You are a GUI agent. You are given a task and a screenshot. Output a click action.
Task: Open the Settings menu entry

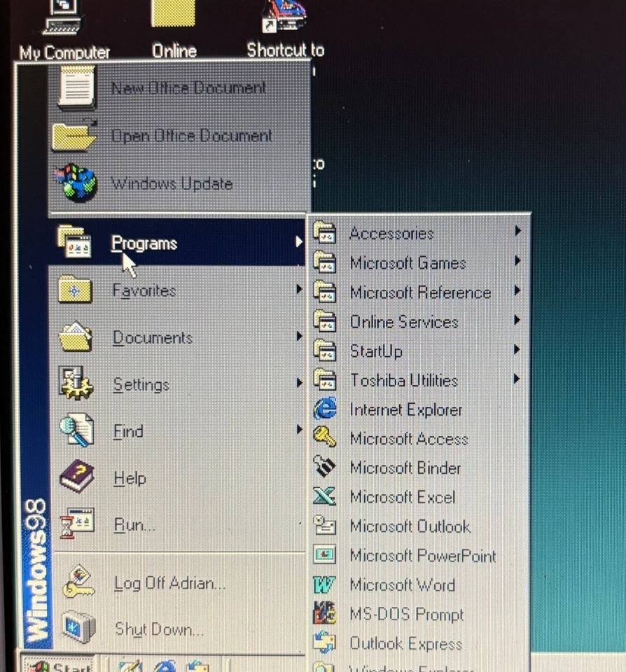coord(141,384)
